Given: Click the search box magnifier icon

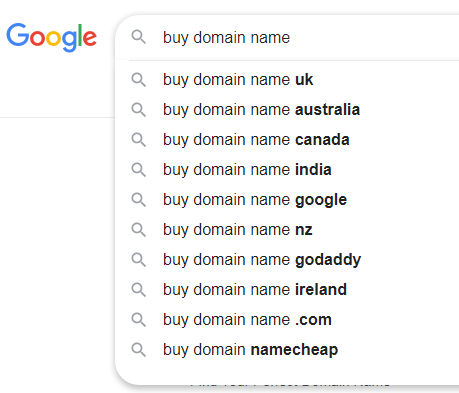Looking at the screenshot, I should pos(138,37).
